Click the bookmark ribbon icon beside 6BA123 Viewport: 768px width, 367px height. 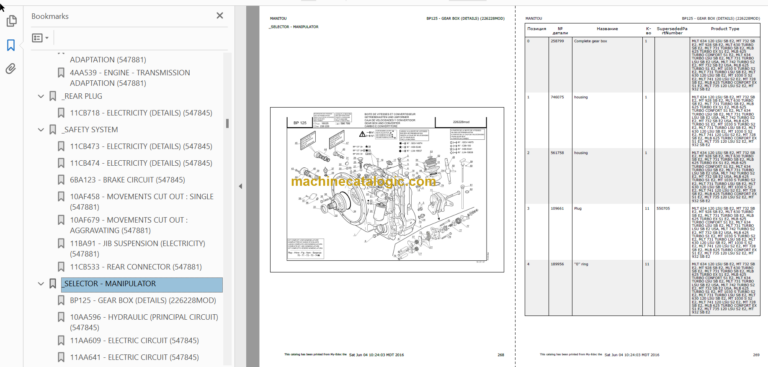click(61, 180)
